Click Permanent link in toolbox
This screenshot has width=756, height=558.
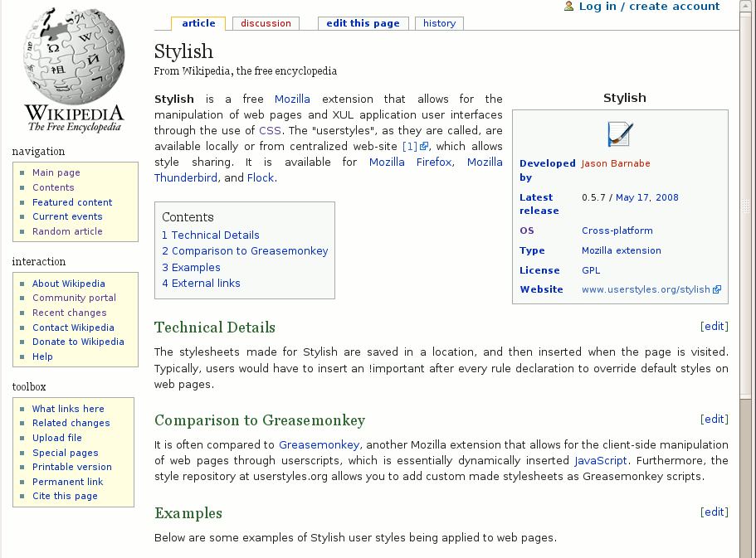(x=67, y=482)
